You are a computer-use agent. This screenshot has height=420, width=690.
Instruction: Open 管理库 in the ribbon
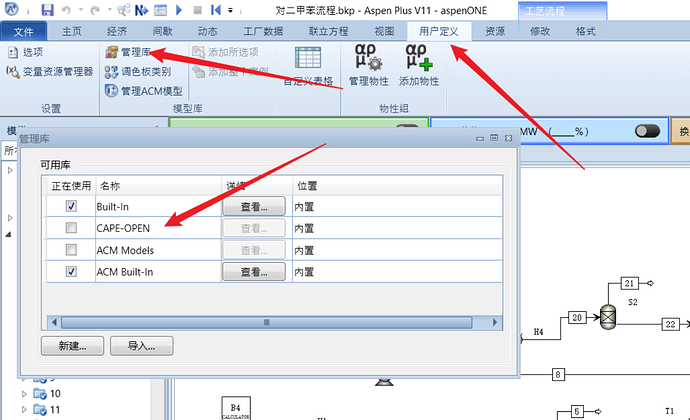point(128,52)
